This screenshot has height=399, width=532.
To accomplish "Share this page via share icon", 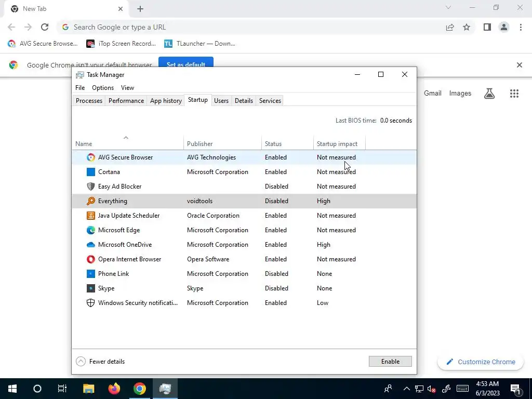I will [450, 27].
